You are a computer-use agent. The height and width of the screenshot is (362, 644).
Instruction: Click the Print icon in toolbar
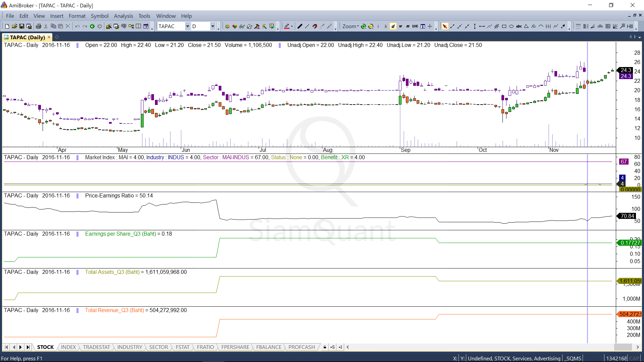point(39,26)
